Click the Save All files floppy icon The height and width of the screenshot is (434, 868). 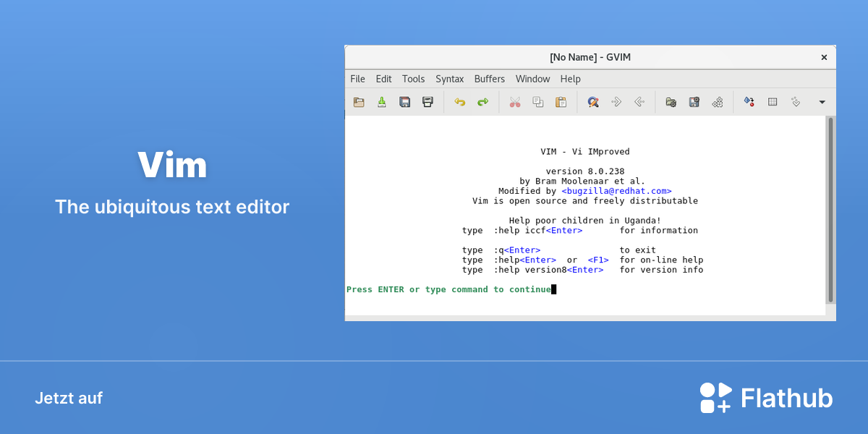tap(405, 102)
